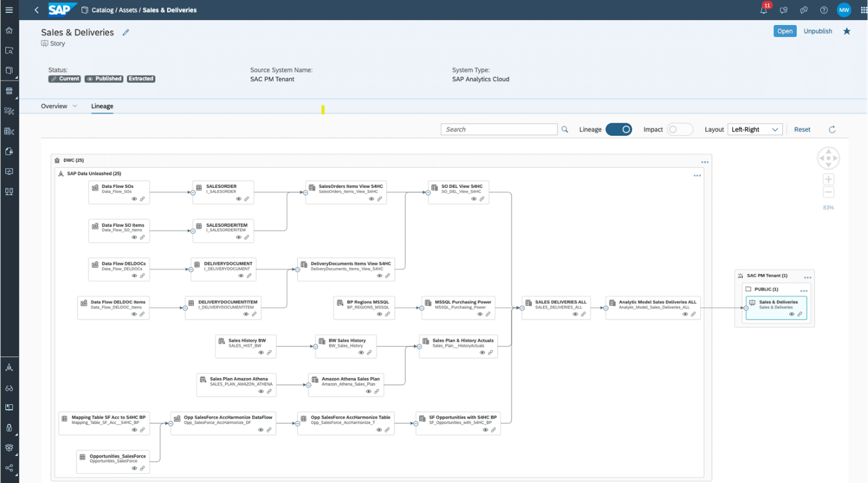This screenshot has width=868, height=483.
Task: Click the Extracted status badge
Action: [x=141, y=79]
